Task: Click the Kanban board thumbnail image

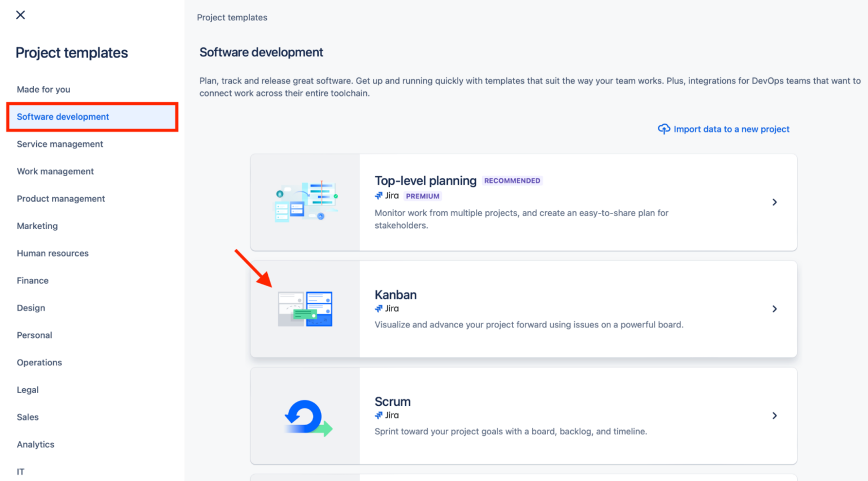Action: point(305,308)
